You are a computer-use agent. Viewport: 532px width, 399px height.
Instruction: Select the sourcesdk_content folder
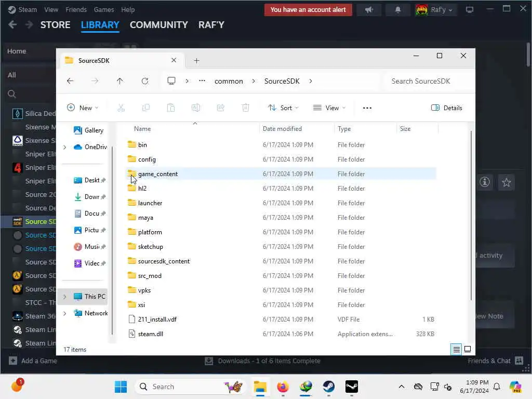tap(164, 261)
